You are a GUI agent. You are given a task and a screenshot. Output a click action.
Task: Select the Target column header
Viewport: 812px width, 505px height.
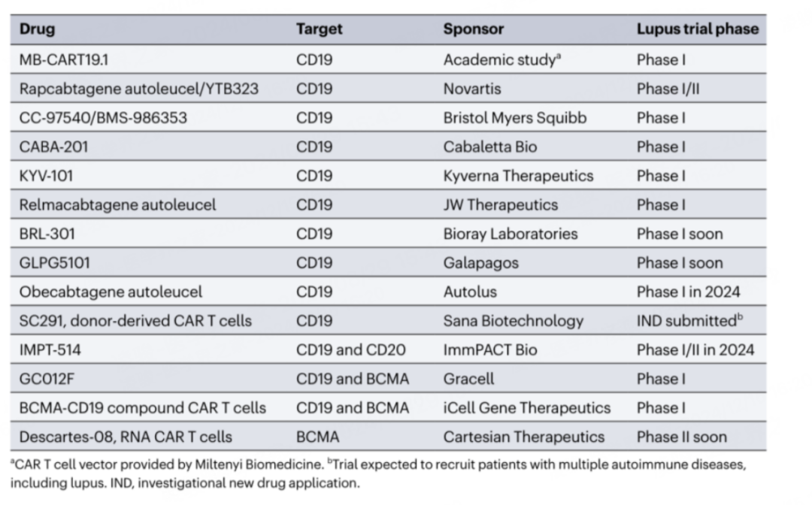(x=319, y=29)
